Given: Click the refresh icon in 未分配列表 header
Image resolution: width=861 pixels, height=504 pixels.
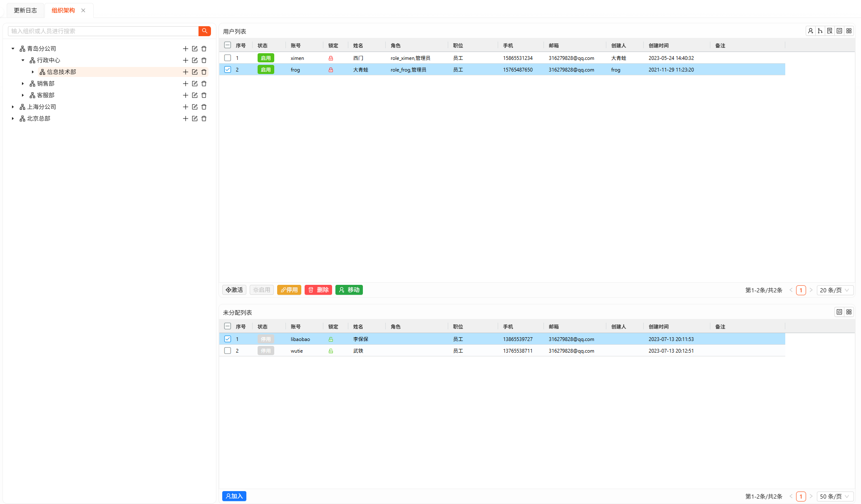Looking at the screenshot, I should [839, 312].
